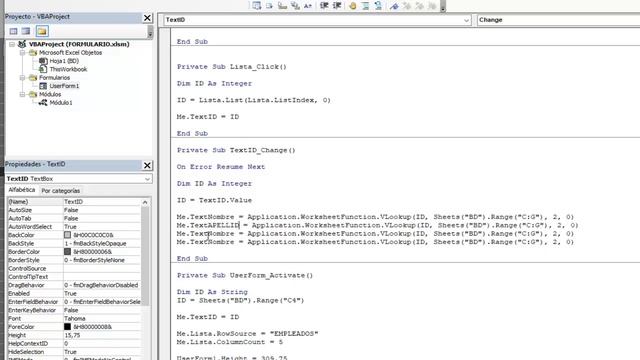
Task: Select the BackStyle value fmBackStyleOpaque
Action: pyautogui.click(x=102, y=243)
